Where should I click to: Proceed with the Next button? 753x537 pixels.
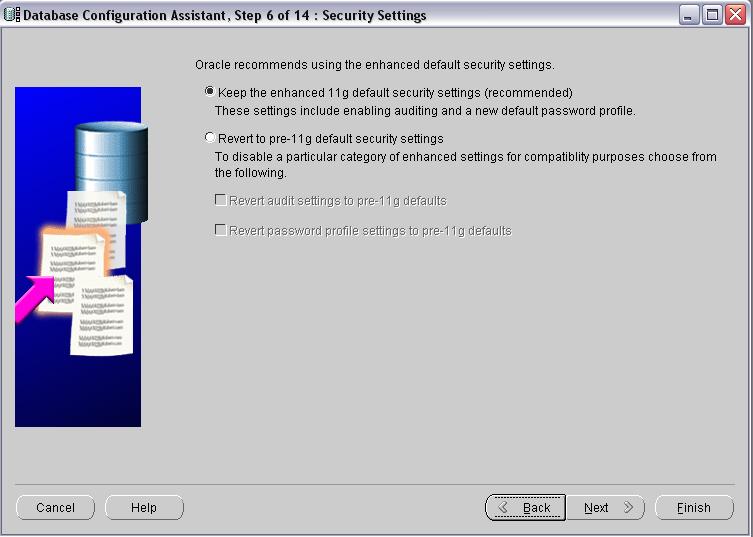tap(605, 508)
